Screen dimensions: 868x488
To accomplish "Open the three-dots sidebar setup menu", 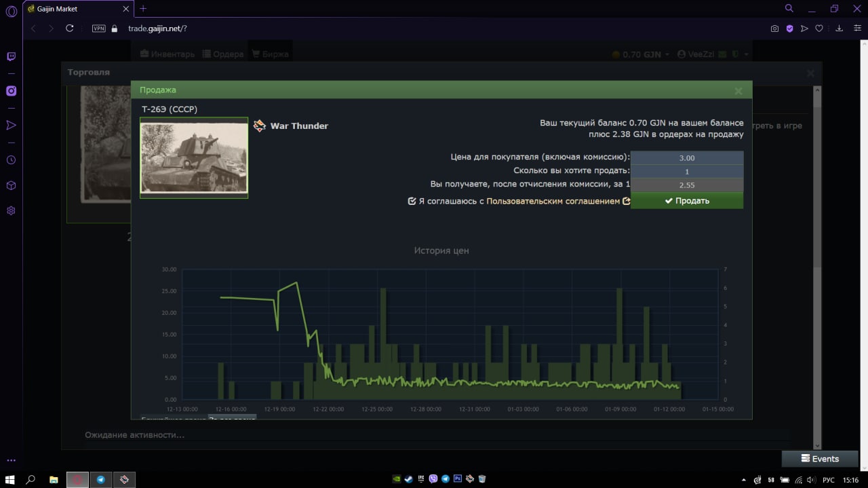I will [11, 461].
